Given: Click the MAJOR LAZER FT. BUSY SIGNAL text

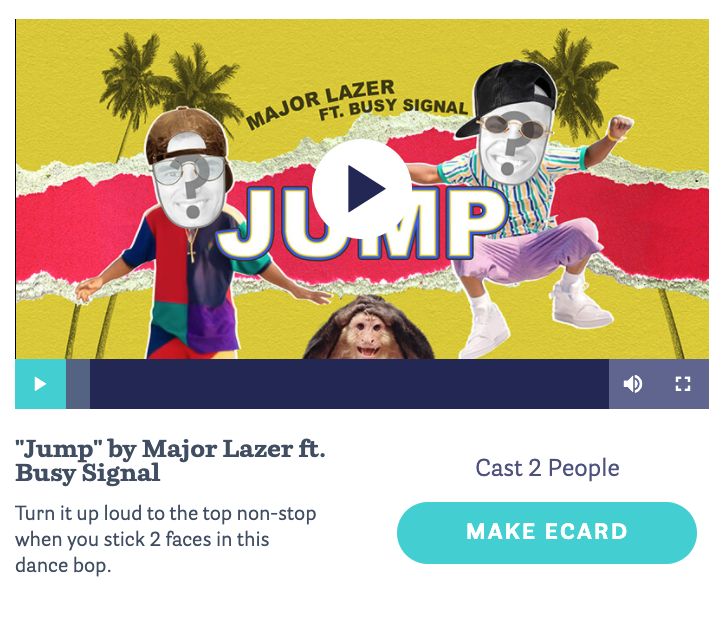Looking at the screenshot, I should click(x=357, y=104).
